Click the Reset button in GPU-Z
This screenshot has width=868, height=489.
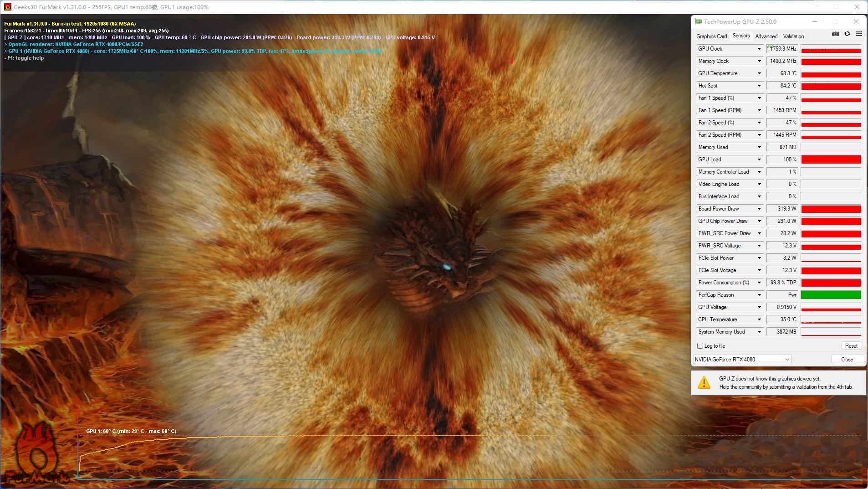click(x=851, y=346)
